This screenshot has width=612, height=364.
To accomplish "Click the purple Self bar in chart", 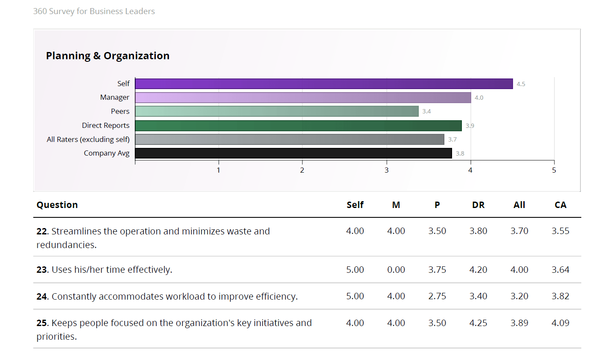I will point(324,84).
